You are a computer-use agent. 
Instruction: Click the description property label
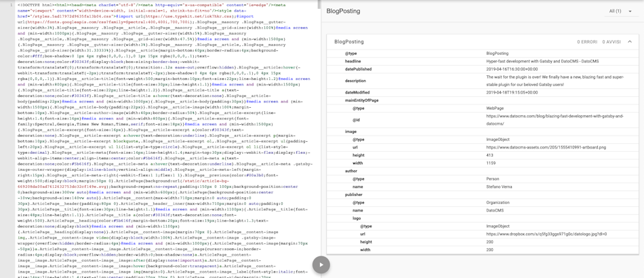[x=355, y=81]
